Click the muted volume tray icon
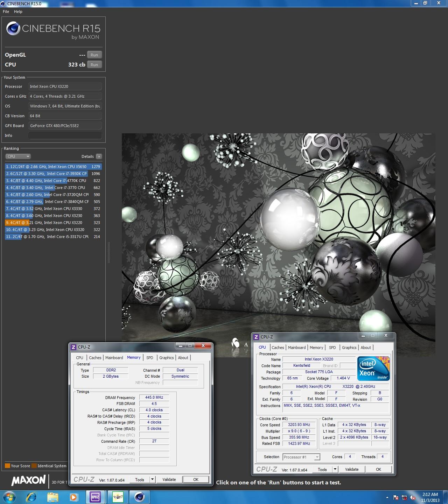 click(413, 497)
